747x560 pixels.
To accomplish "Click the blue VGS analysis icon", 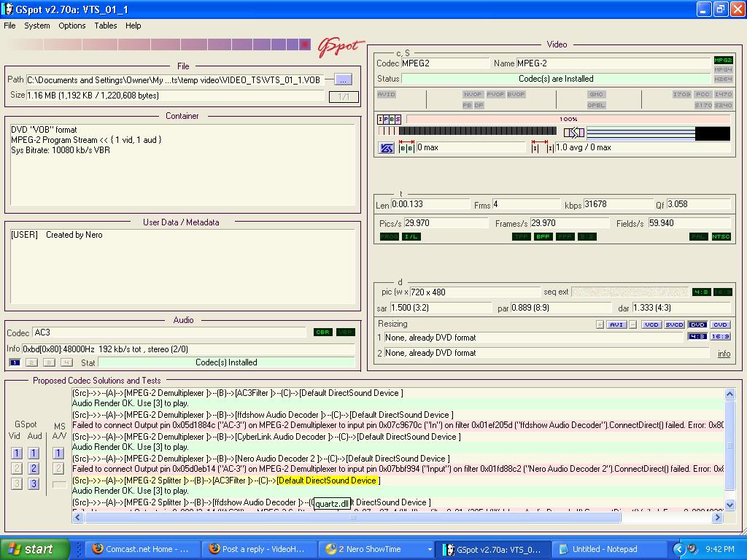I will (387, 148).
